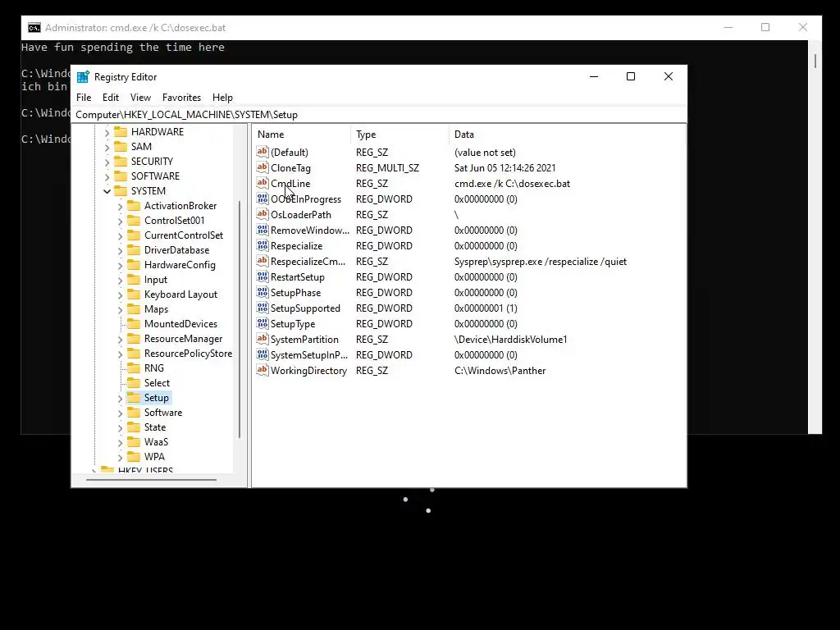The width and height of the screenshot is (840, 630).
Task: Click the WPA folder icon
Action: [x=134, y=457]
